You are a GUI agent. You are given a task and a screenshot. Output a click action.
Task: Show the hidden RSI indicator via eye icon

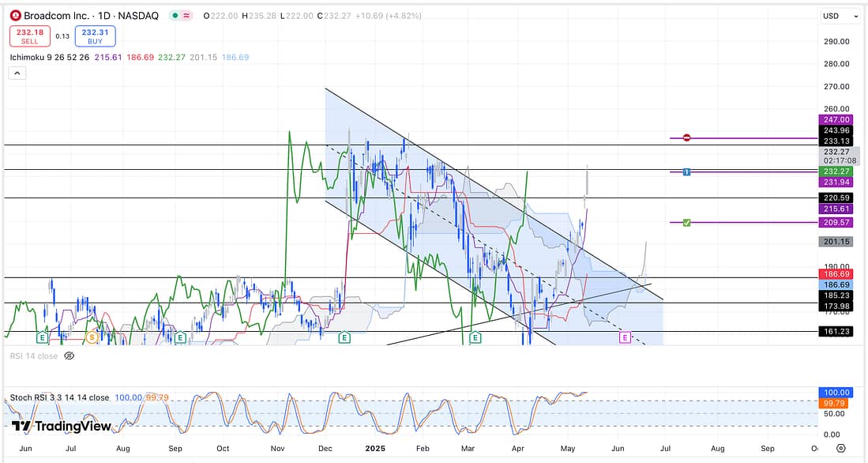click(x=70, y=356)
